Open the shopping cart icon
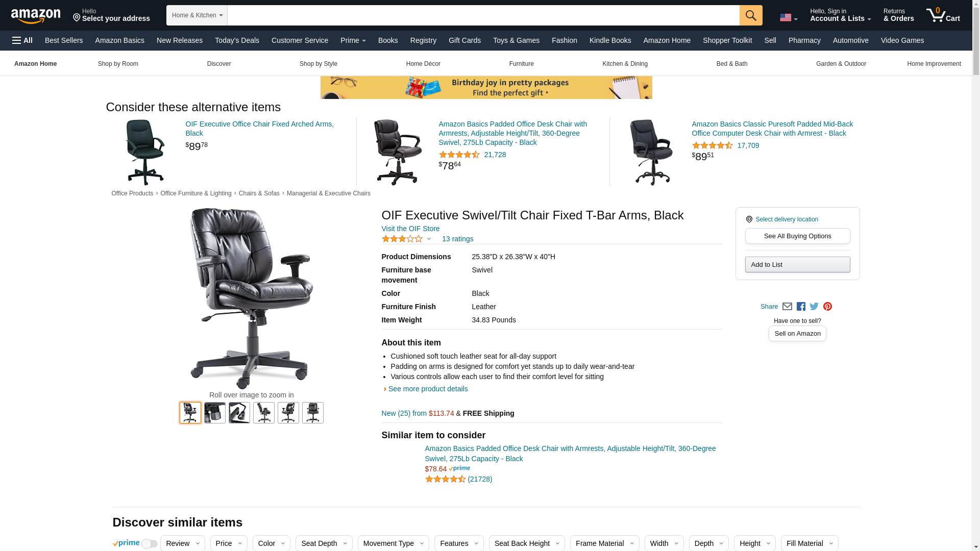Viewport: 980px width, 551px height. point(943,15)
